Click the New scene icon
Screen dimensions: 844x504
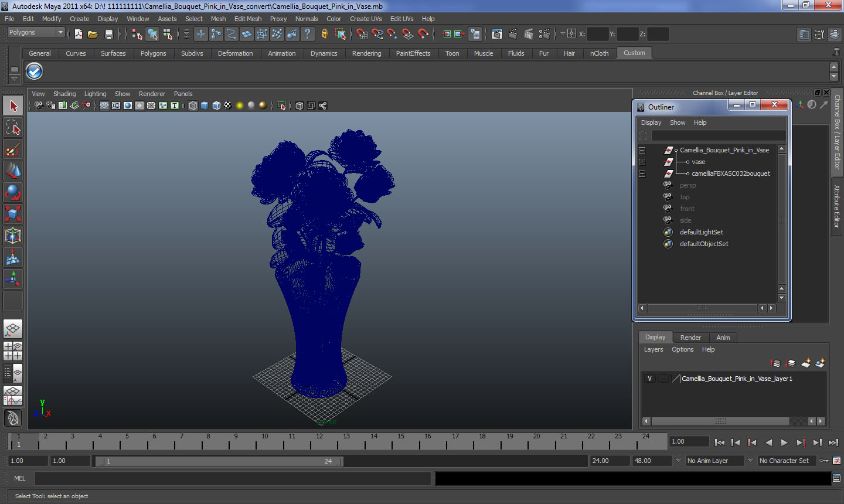coord(78,34)
